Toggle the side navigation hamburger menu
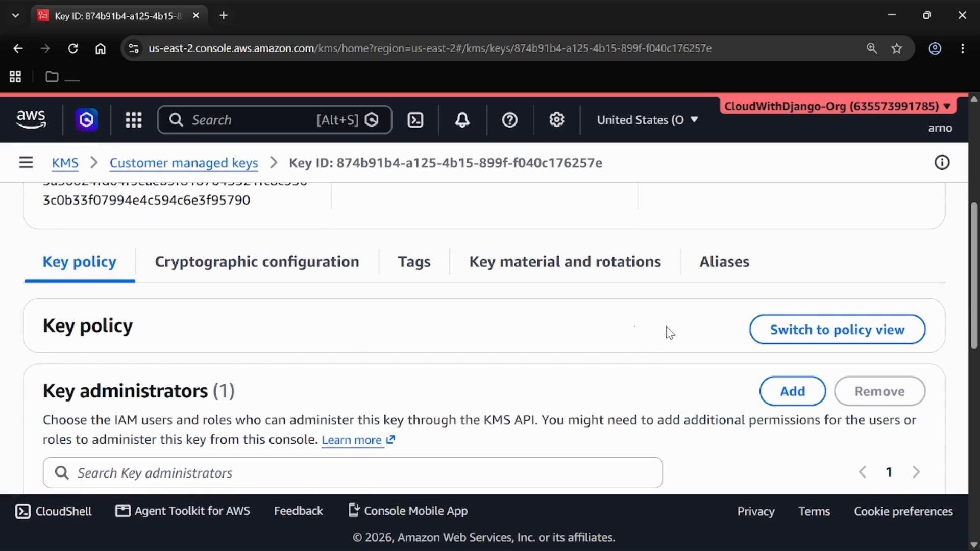This screenshot has height=551, width=980. (x=26, y=163)
